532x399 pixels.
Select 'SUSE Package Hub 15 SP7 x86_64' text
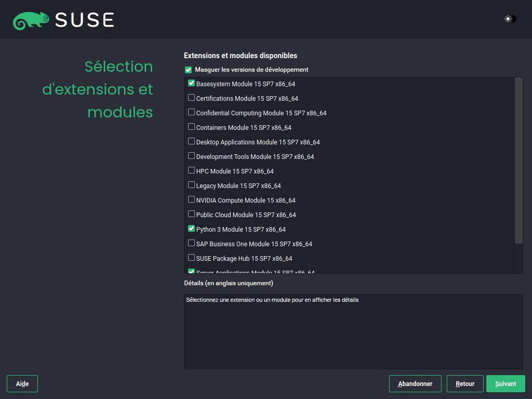pyautogui.click(x=244, y=259)
